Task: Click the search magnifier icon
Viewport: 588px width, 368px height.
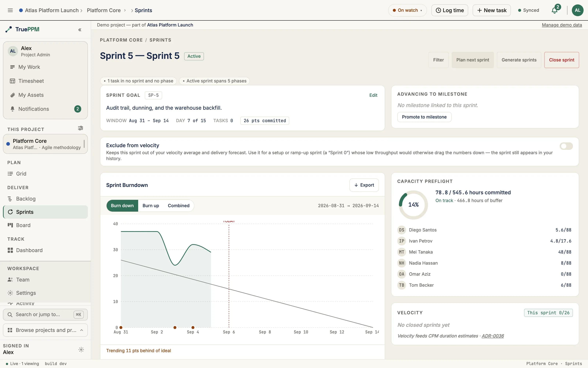Action: click(x=10, y=314)
